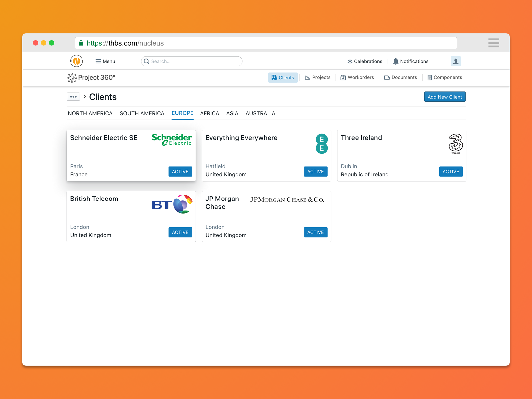The image size is (532, 399).
Task: Click ACTIVE badge on Everything Everywhere card
Action: coord(316,172)
